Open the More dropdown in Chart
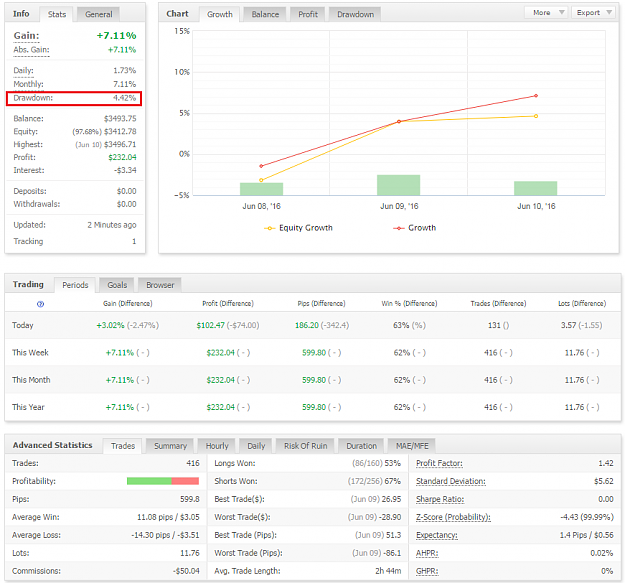625x583 pixels. 548,13
